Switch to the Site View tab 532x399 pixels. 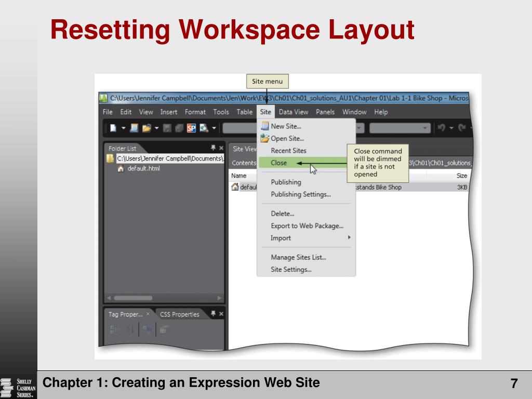pos(244,149)
